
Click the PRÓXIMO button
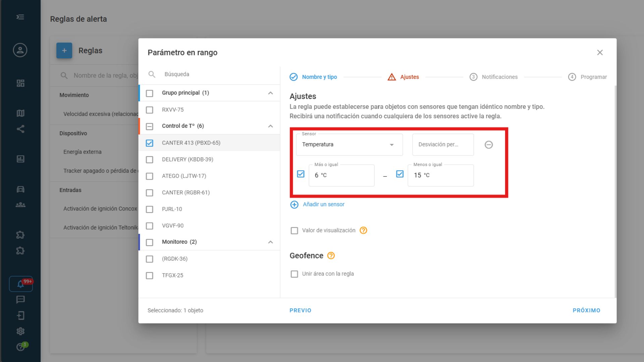tap(586, 310)
